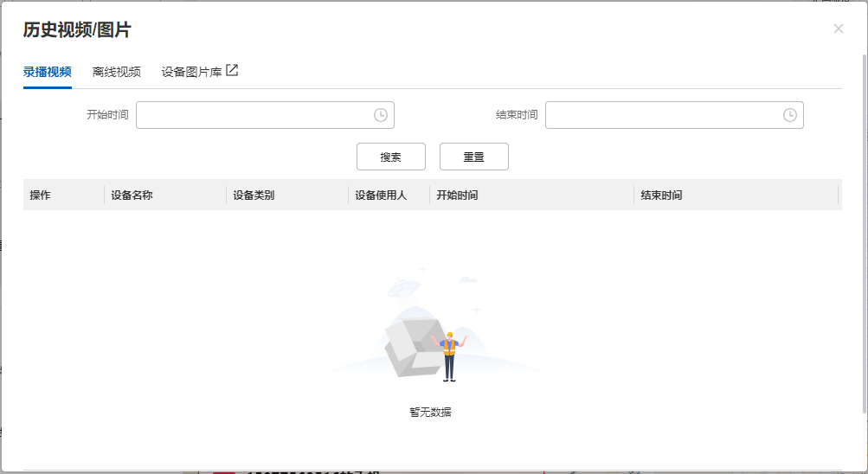Click the 搜索 button

tap(391, 157)
